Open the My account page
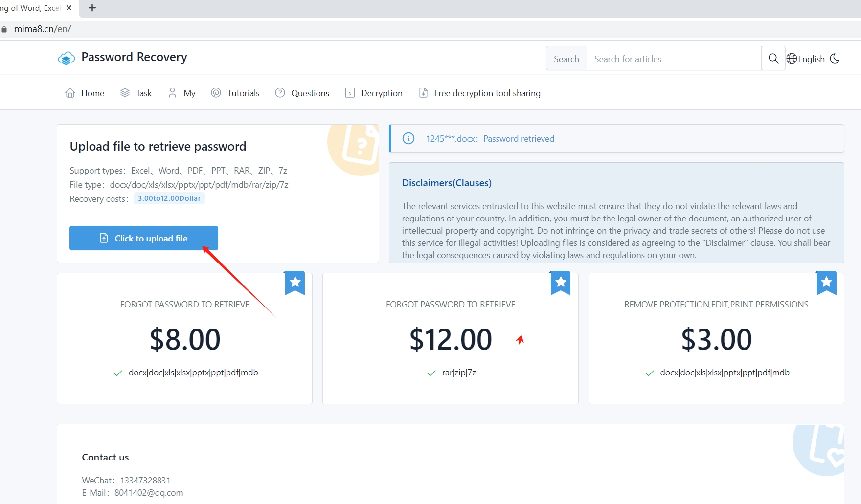The image size is (861, 504). [x=182, y=93]
